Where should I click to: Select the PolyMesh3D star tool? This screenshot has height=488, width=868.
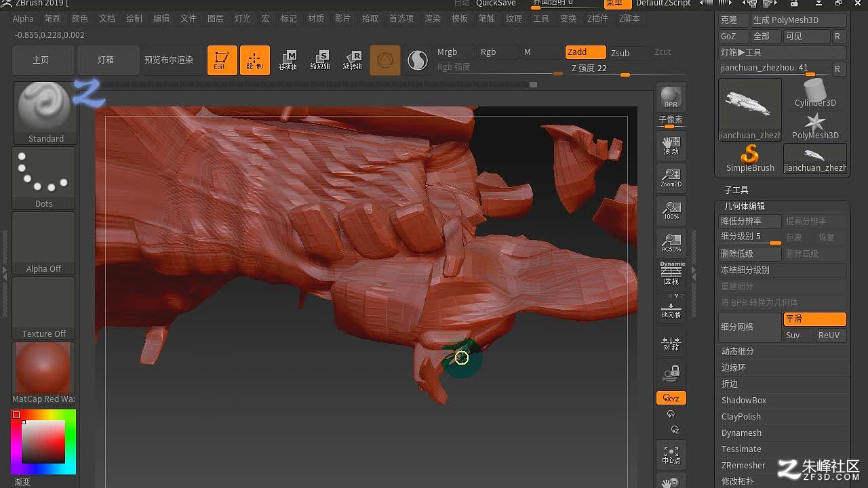(814, 126)
